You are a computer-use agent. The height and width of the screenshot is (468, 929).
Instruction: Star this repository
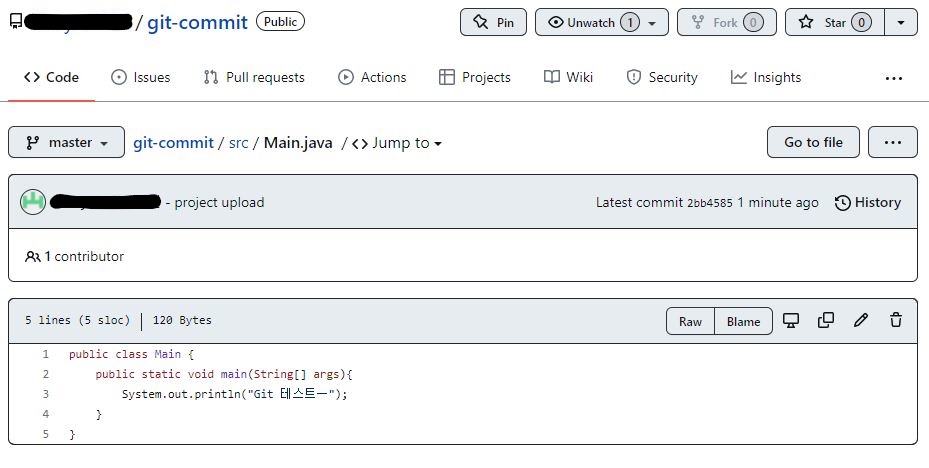click(835, 23)
